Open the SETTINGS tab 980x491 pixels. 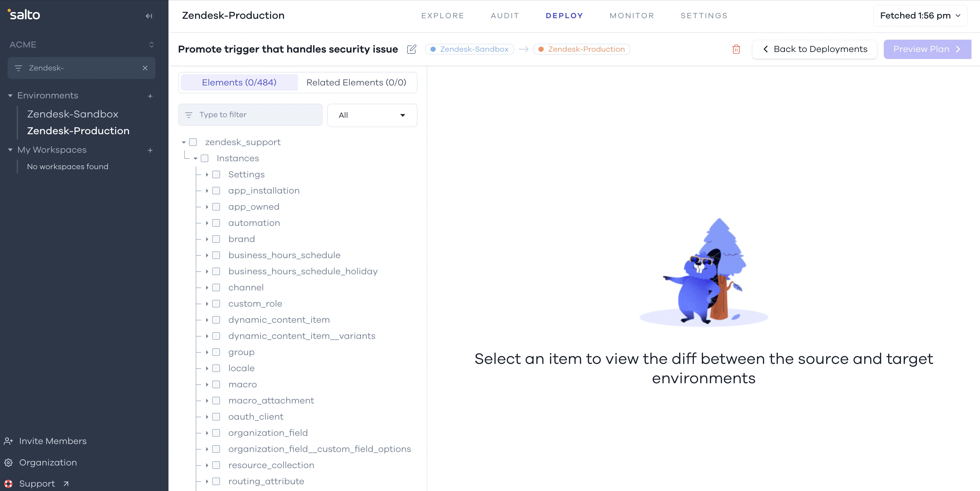point(704,16)
